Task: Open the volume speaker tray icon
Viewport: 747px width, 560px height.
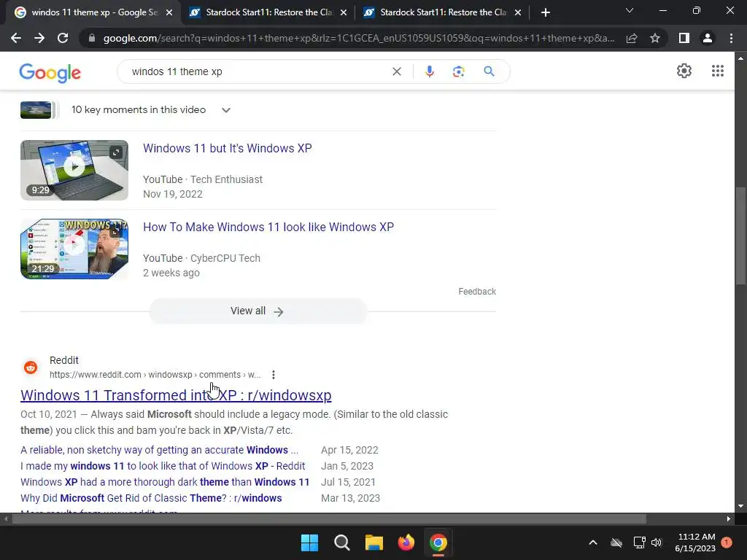Action: point(657,542)
